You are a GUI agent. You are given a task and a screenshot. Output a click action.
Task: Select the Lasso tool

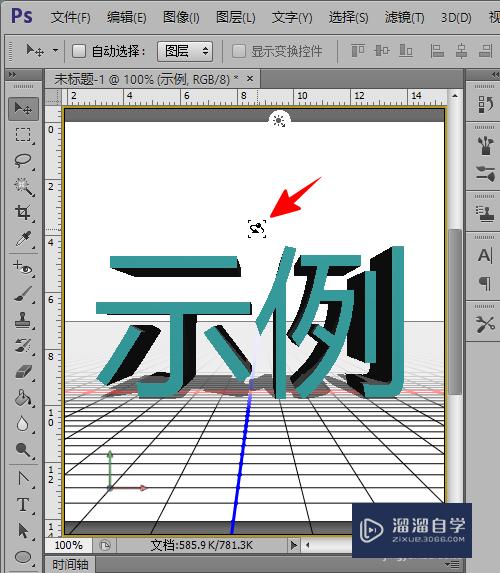[x=23, y=160]
